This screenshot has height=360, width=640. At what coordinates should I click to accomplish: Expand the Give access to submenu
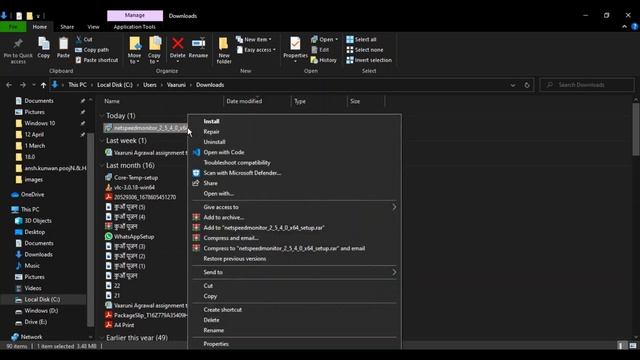click(294, 207)
